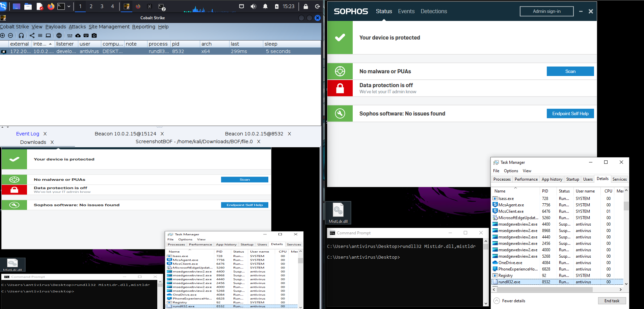Open the file manager panel icon
The height and width of the screenshot is (309, 644).
(x=28, y=6)
